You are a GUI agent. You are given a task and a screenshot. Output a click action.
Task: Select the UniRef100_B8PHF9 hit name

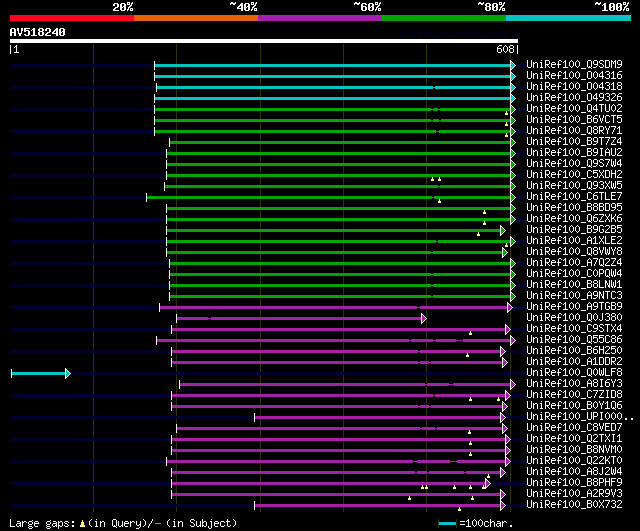[574, 483]
